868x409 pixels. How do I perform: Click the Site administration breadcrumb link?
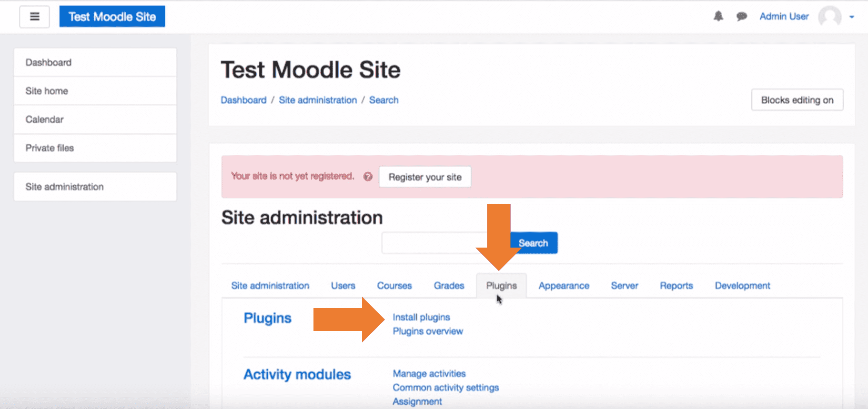(x=318, y=100)
